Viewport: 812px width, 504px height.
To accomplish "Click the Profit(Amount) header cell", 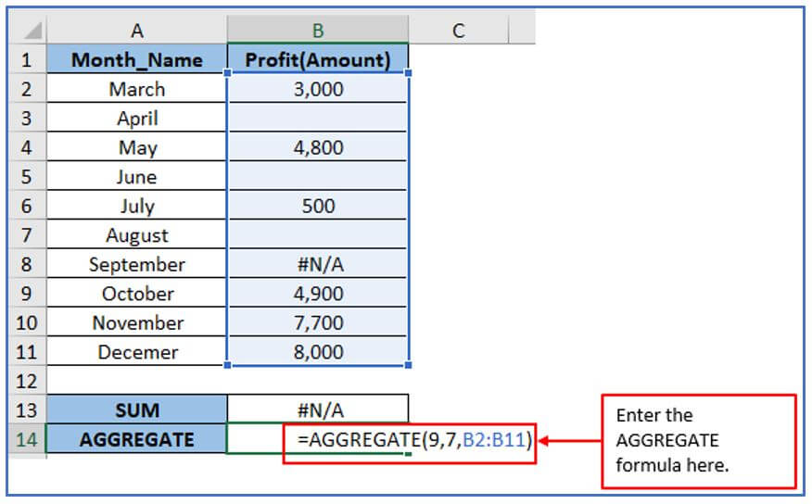I will coord(317,59).
